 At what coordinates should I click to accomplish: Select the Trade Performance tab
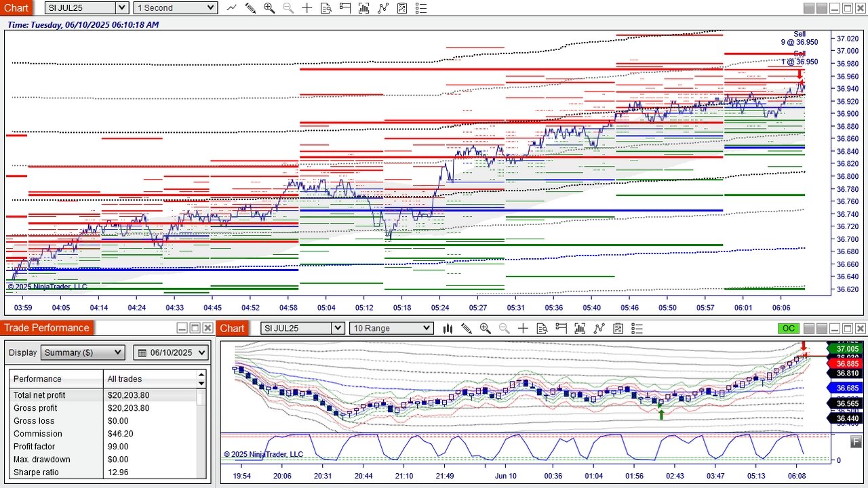coord(47,328)
